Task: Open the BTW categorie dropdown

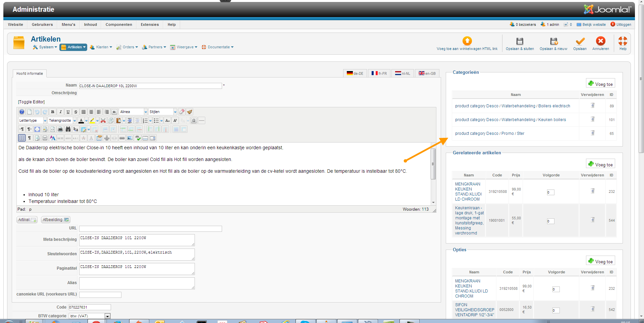Action: pyautogui.click(x=107, y=316)
